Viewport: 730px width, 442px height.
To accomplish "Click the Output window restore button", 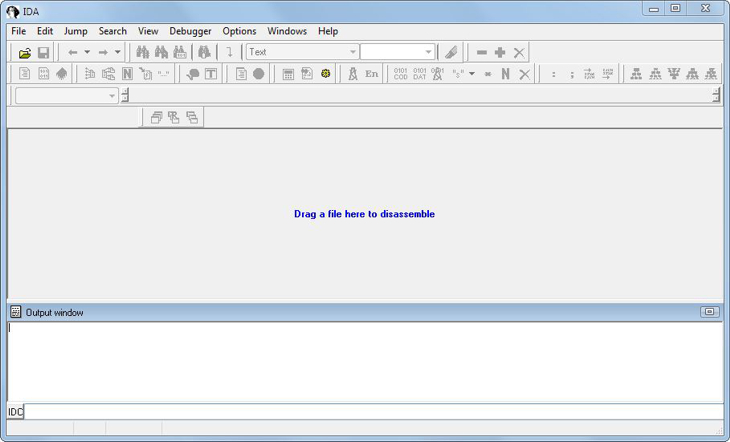I will tap(709, 312).
